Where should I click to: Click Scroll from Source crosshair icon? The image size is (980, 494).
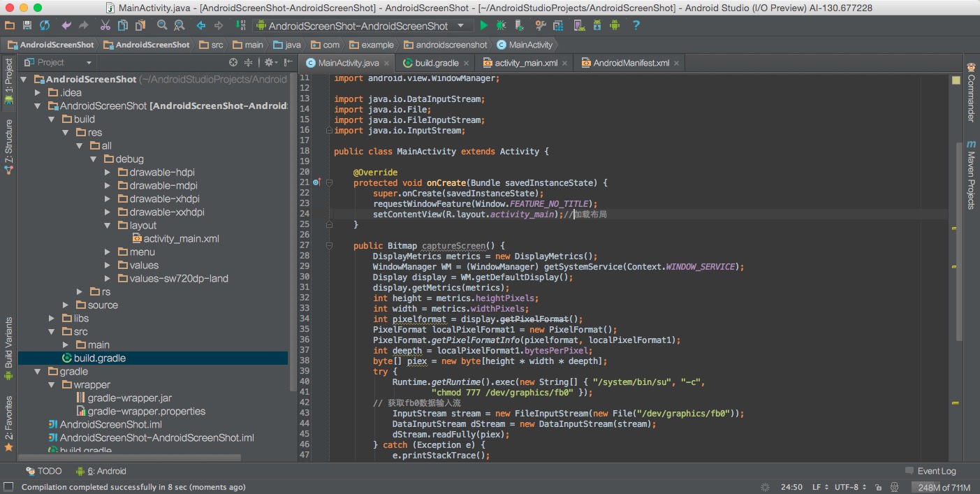pyautogui.click(x=233, y=62)
